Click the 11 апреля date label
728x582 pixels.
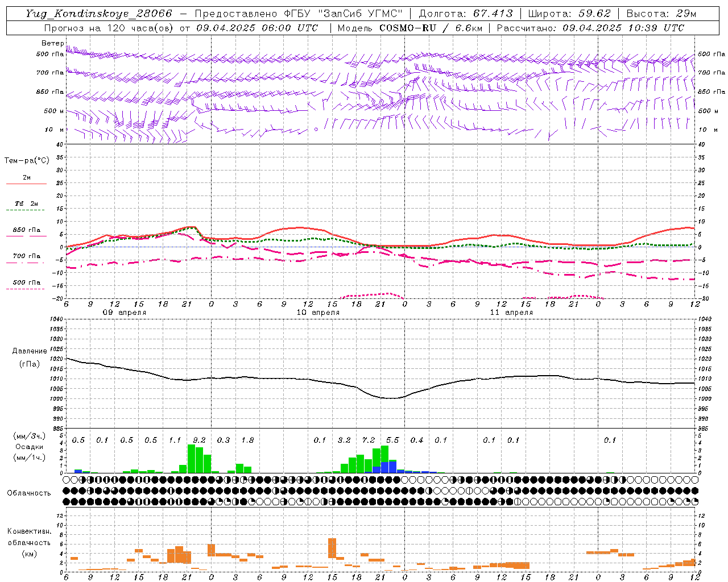pos(511,313)
